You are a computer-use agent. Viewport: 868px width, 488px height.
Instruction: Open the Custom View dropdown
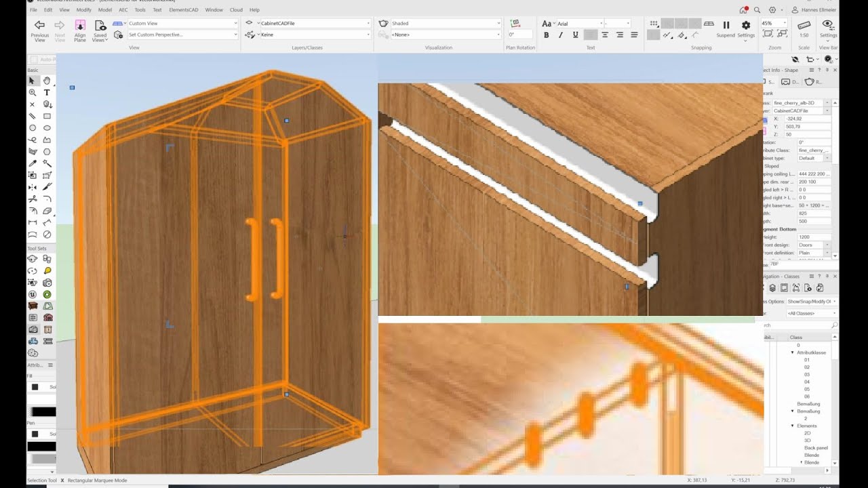[x=182, y=23]
